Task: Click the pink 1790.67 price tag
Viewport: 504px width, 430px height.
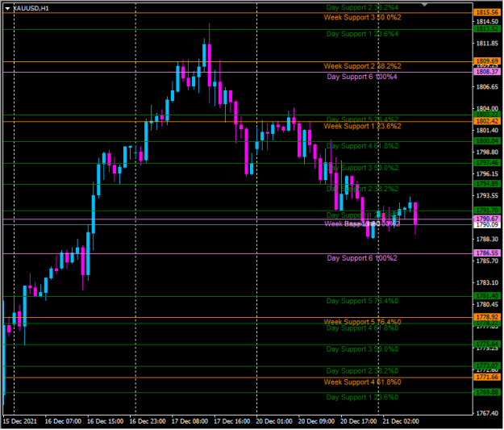Action: click(487, 219)
